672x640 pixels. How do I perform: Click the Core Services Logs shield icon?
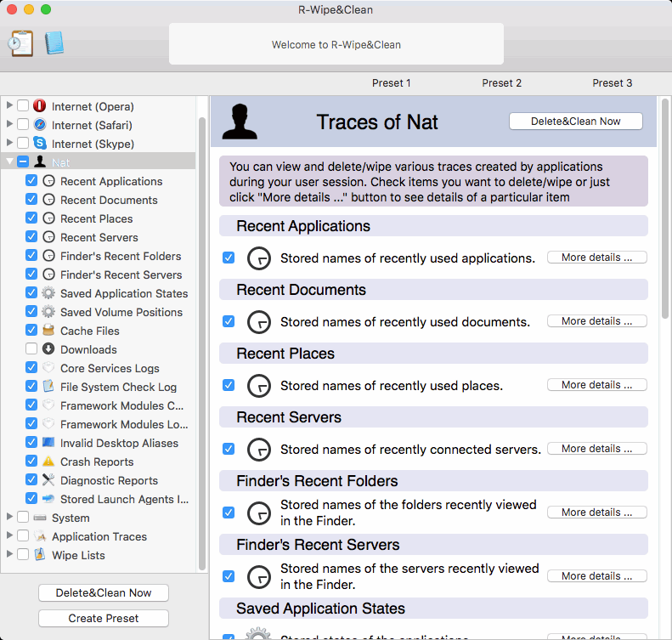(x=48, y=368)
